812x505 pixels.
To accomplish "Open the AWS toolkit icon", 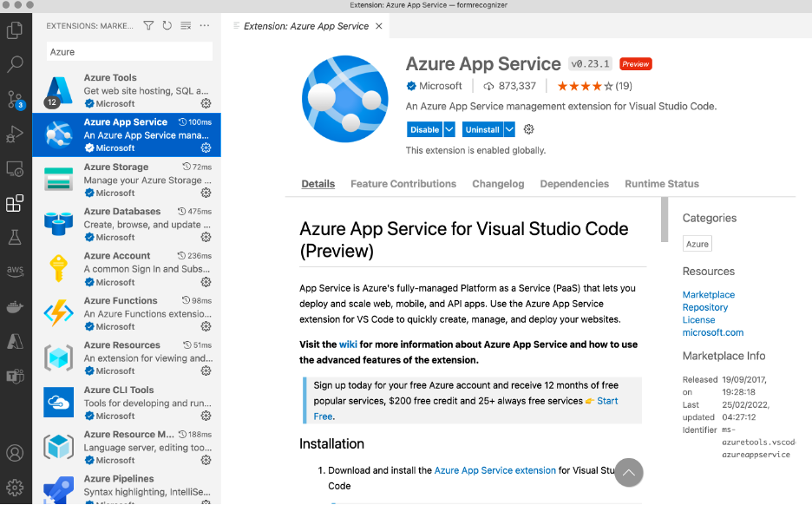I will (15, 271).
